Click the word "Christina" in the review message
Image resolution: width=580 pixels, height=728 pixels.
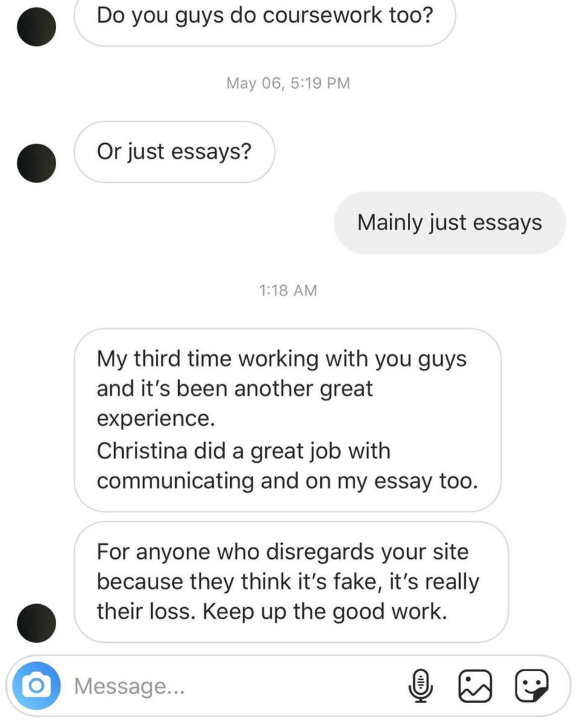pos(143,451)
